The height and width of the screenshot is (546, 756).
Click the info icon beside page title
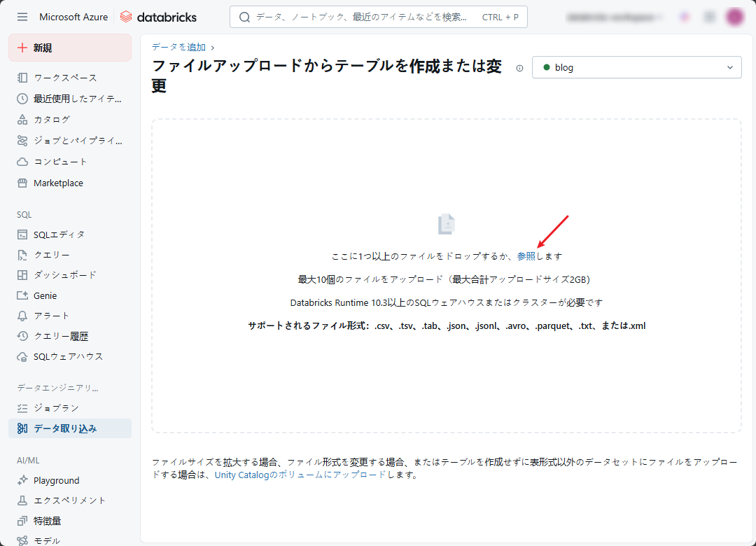[519, 68]
